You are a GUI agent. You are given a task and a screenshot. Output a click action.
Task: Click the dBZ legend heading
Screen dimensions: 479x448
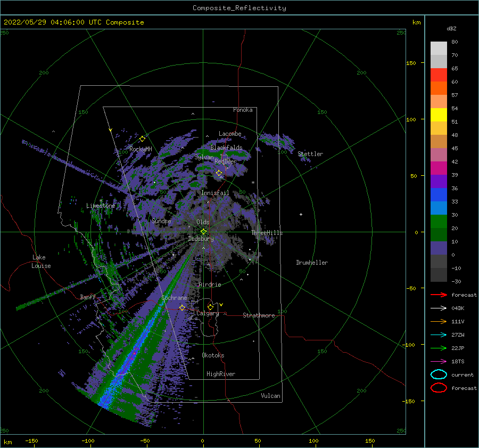(x=451, y=28)
